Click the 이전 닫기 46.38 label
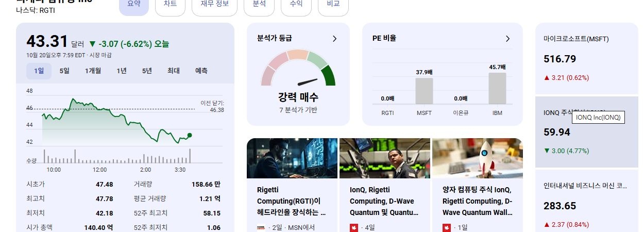 212,106
